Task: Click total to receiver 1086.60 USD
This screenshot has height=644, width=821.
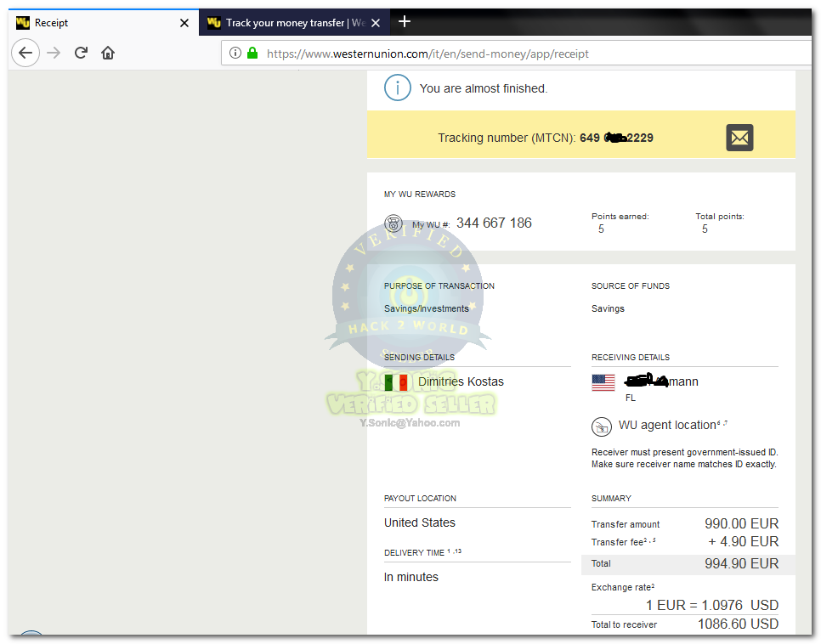Action: pos(739,624)
